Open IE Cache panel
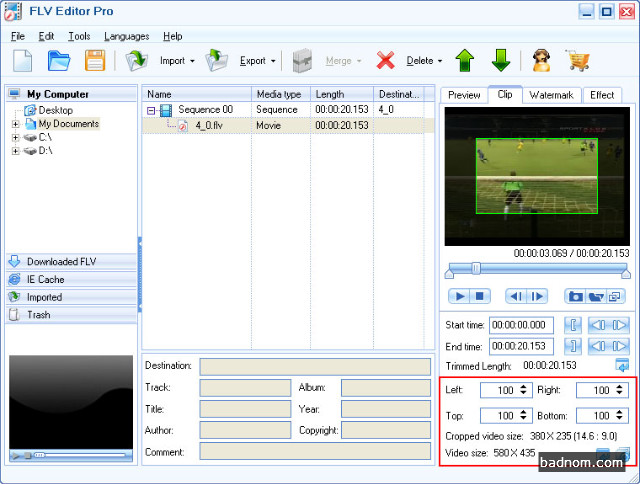This screenshot has width=640, height=484. click(x=71, y=280)
